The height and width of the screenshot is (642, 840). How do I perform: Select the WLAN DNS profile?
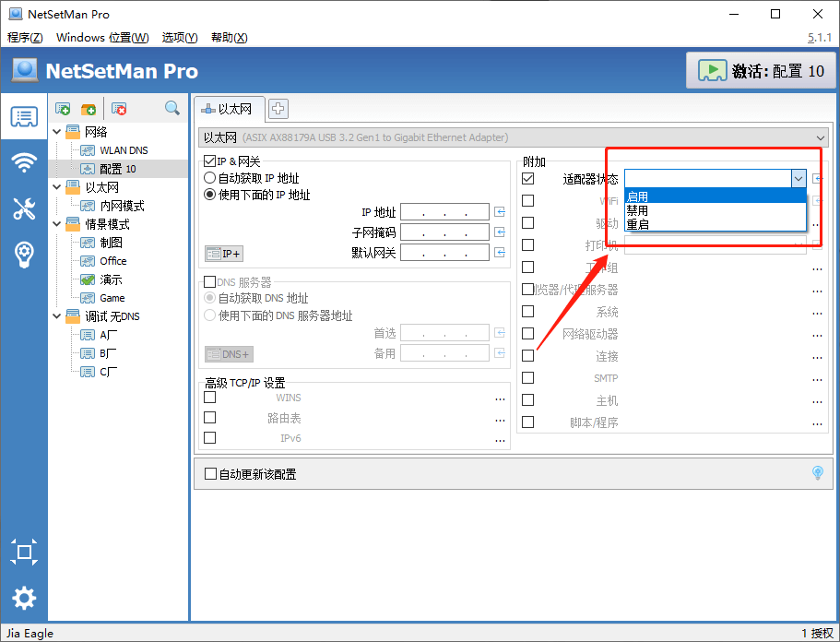[124, 150]
